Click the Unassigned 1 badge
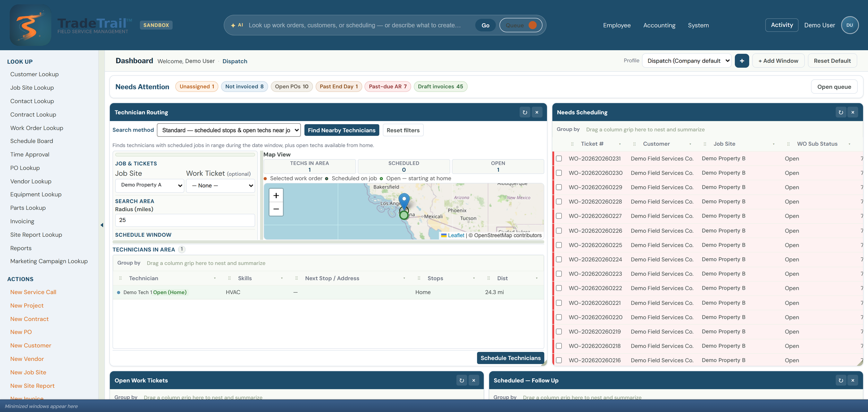The height and width of the screenshot is (412, 868). (197, 87)
